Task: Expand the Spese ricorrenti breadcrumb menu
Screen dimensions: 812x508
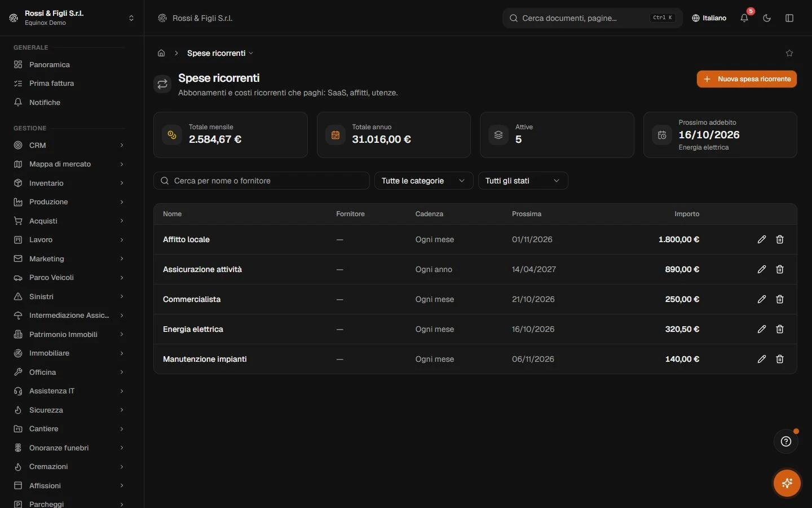Action: click(220, 53)
